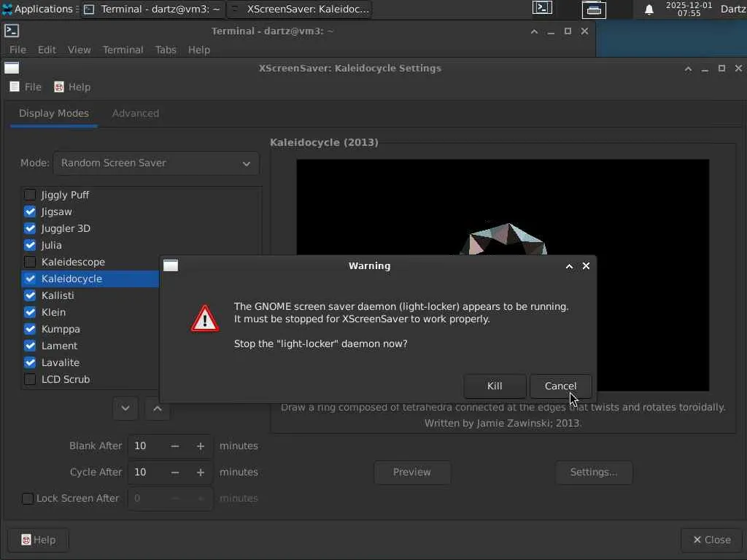Viewport: 747px width, 560px height.
Task: Switch to the Advanced tab
Action: click(x=135, y=113)
